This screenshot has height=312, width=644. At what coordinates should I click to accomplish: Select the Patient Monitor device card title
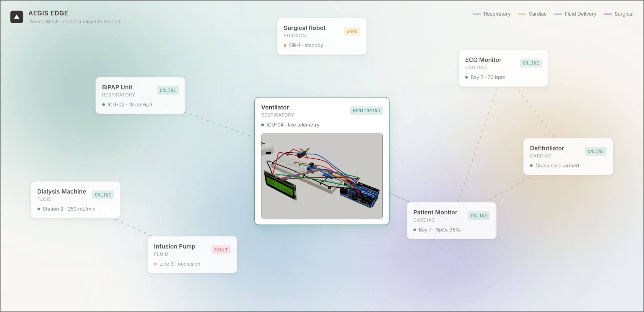click(x=435, y=212)
